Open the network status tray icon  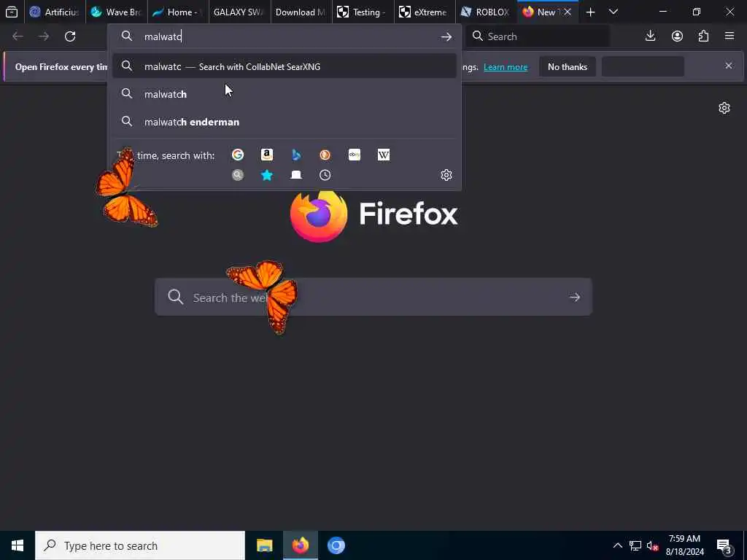coord(635,545)
